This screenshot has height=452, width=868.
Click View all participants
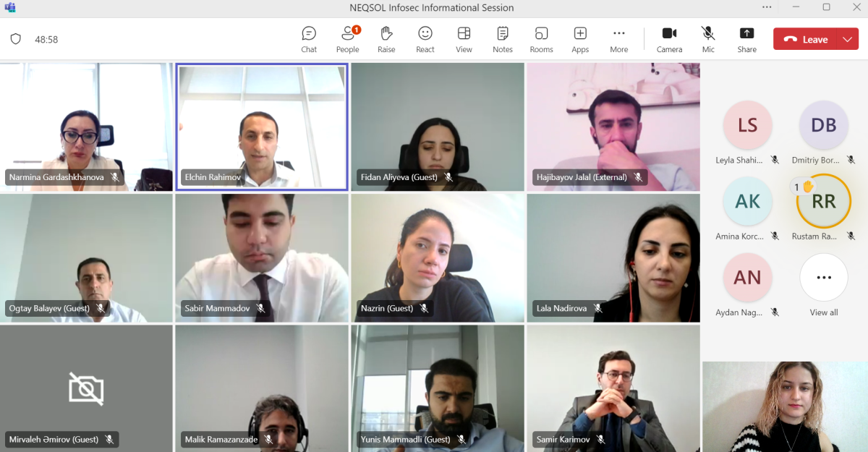click(824, 285)
